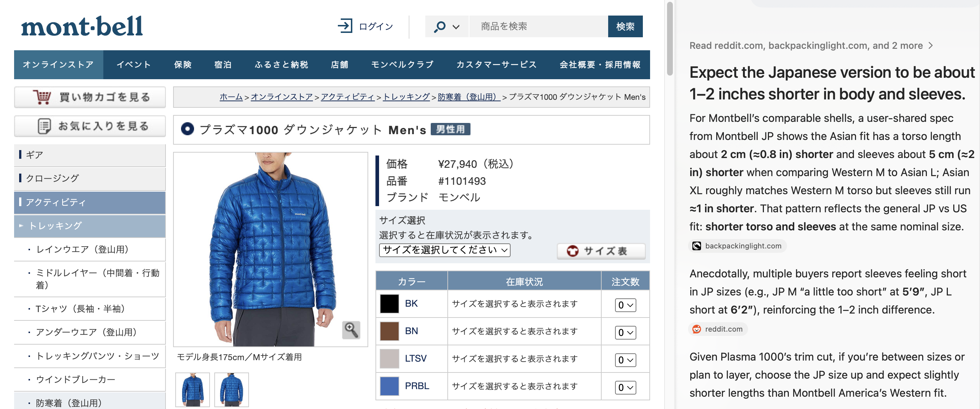The width and height of the screenshot is (980, 409).
Task: Open quantity dropdown for BK color
Action: [x=625, y=305]
